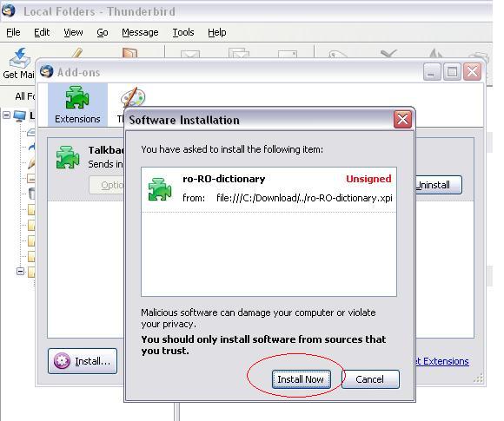Screen dimensions: 504x421
Task: Open the Help menu
Action: coord(217,32)
